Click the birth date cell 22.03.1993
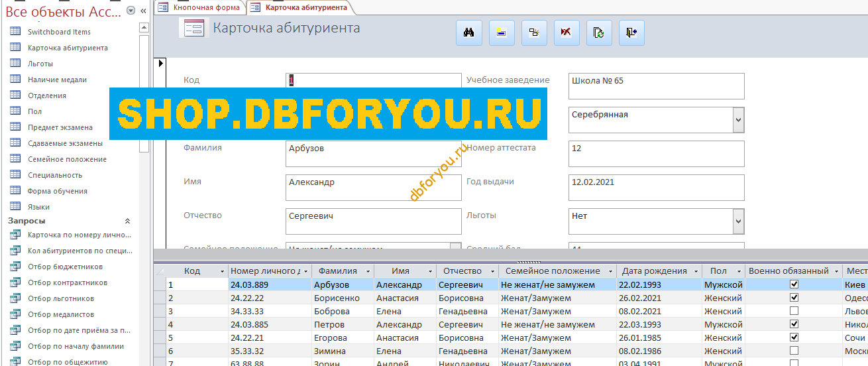The width and height of the screenshot is (868, 366). [x=659, y=325]
